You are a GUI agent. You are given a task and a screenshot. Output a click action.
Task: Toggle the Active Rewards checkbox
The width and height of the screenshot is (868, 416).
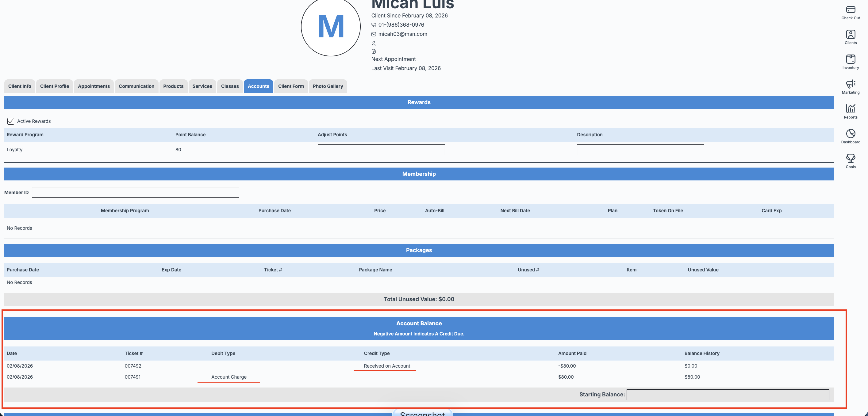[x=11, y=121]
